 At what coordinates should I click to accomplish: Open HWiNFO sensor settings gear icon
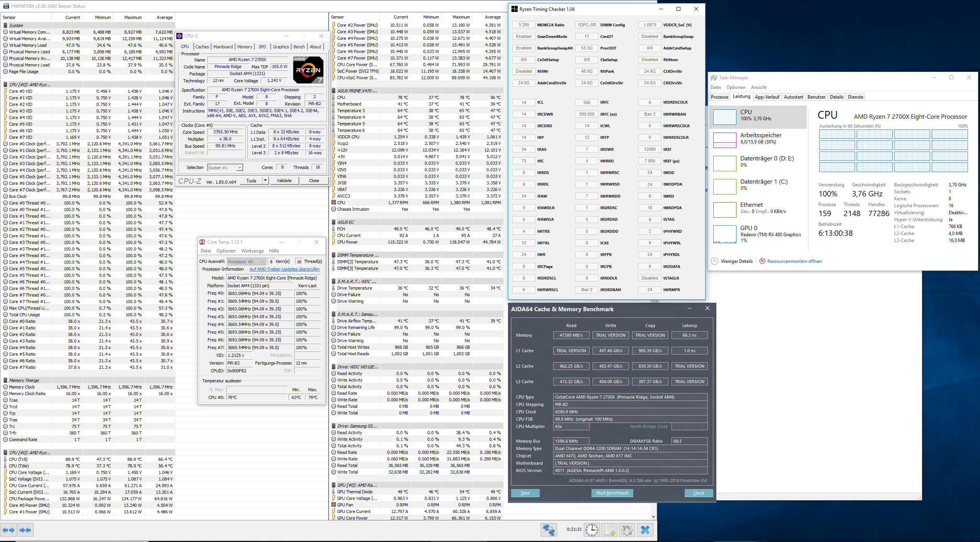(627, 530)
